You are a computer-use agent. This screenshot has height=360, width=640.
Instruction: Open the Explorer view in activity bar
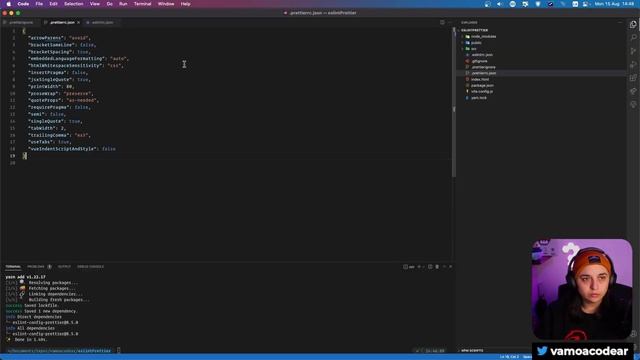click(633, 24)
